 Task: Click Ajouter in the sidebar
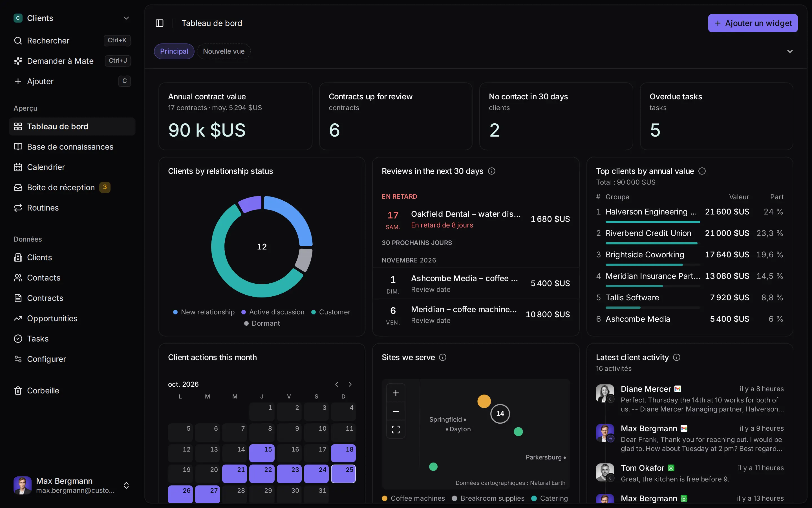pyautogui.click(x=72, y=81)
